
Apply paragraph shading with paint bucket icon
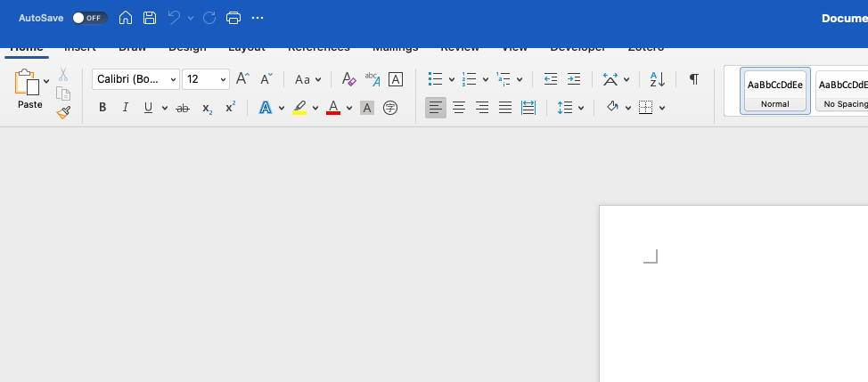pos(612,107)
